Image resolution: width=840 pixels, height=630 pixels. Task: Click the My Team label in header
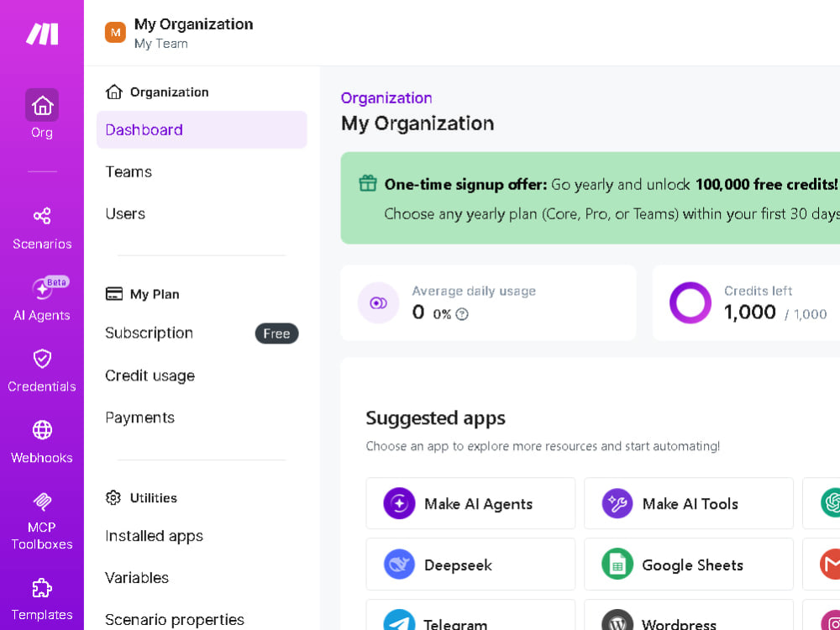click(160, 44)
